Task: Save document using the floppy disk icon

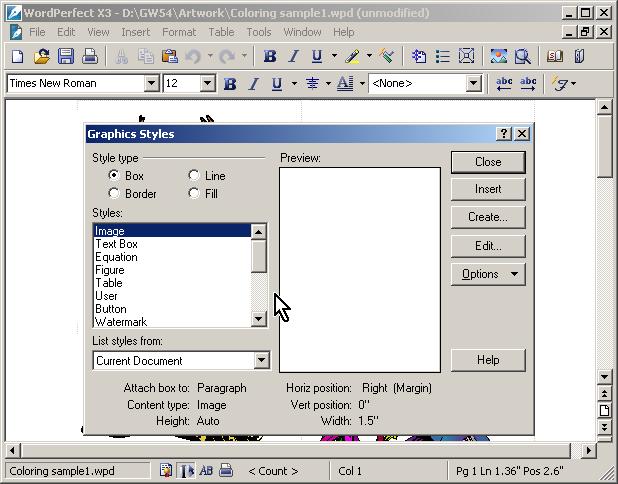Action: pyautogui.click(x=66, y=56)
